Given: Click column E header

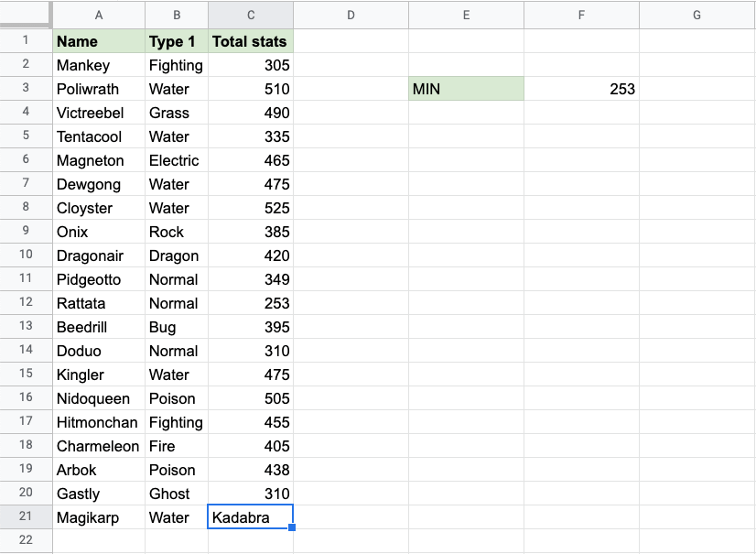Looking at the screenshot, I should (466, 15).
